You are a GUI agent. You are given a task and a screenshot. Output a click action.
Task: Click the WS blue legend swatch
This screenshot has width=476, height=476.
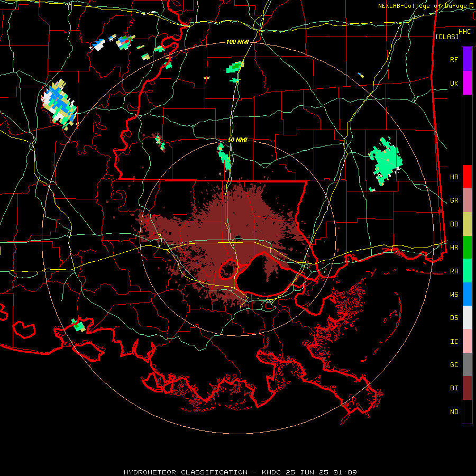[x=467, y=294]
